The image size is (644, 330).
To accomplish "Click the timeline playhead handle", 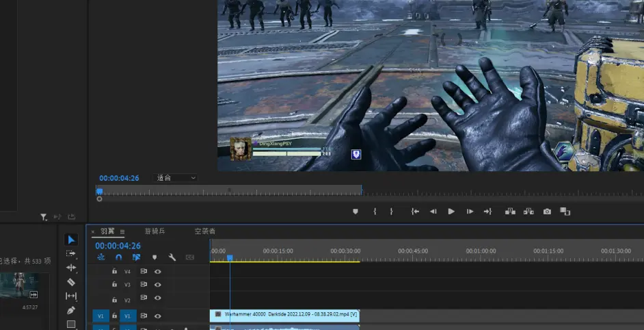I will click(x=230, y=257).
